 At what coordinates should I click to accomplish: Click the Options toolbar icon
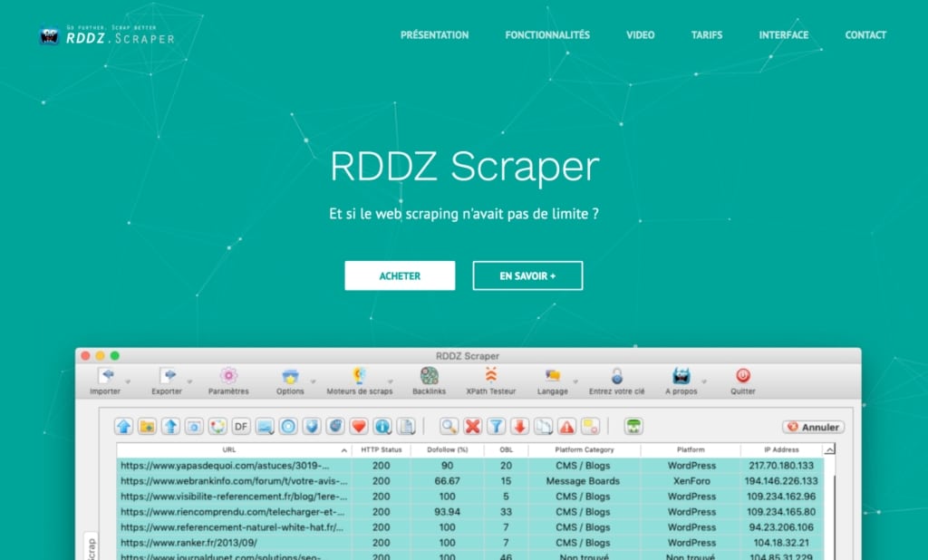pyautogui.click(x=290, y=376)
